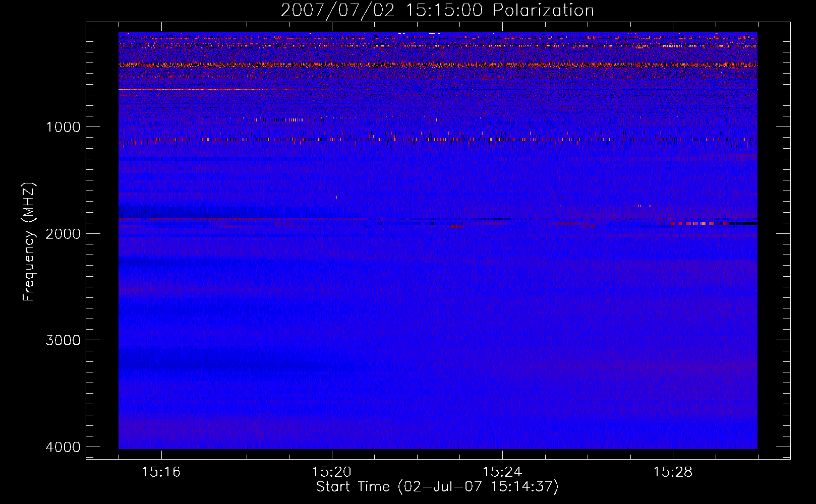Click the "Frequency (MHZ)" y-axis label
Image resolution: width=816 pixels, height=504 pixels.
coord(29,242)
